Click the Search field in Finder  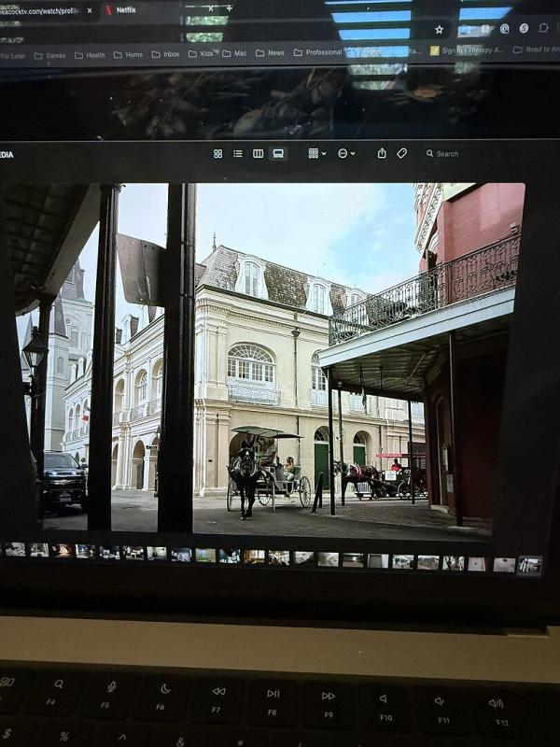point(448,154)
